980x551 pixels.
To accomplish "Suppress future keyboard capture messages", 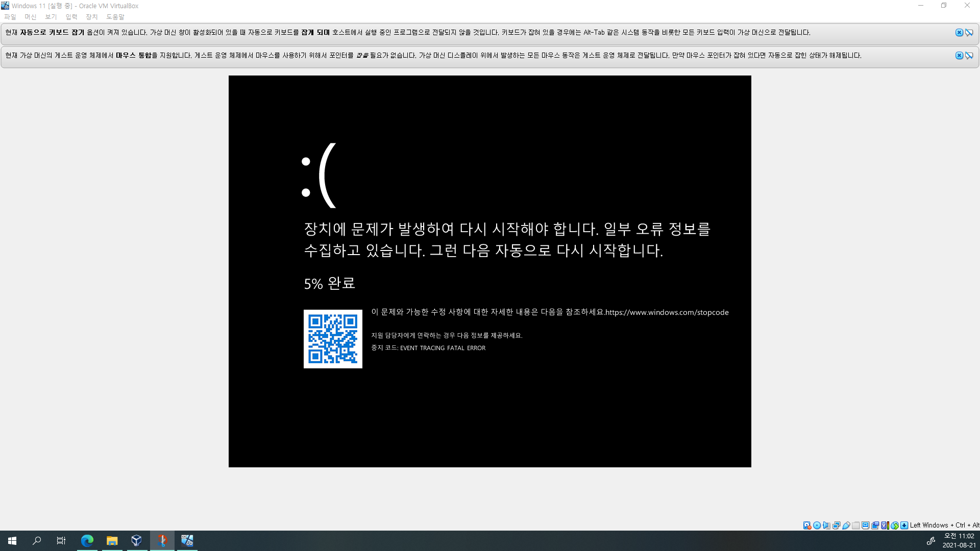I will click(x=969, y=33).
